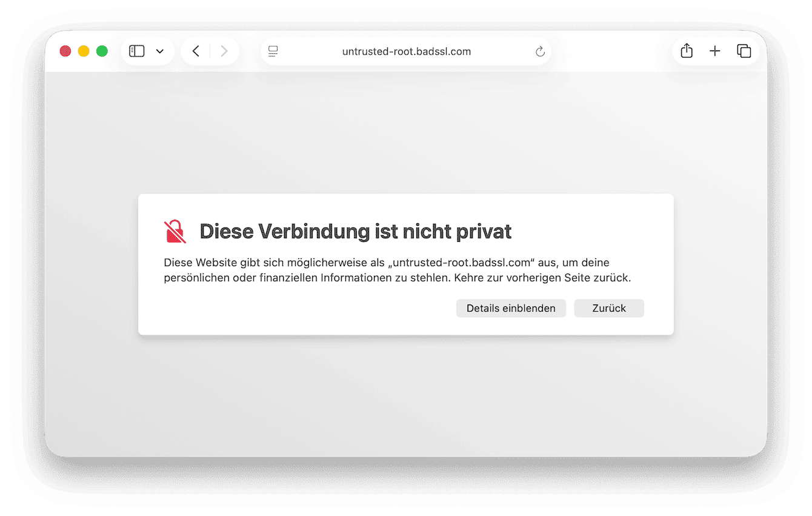
Task: Navigate back with the back arrow
Action: click(195, 51)
